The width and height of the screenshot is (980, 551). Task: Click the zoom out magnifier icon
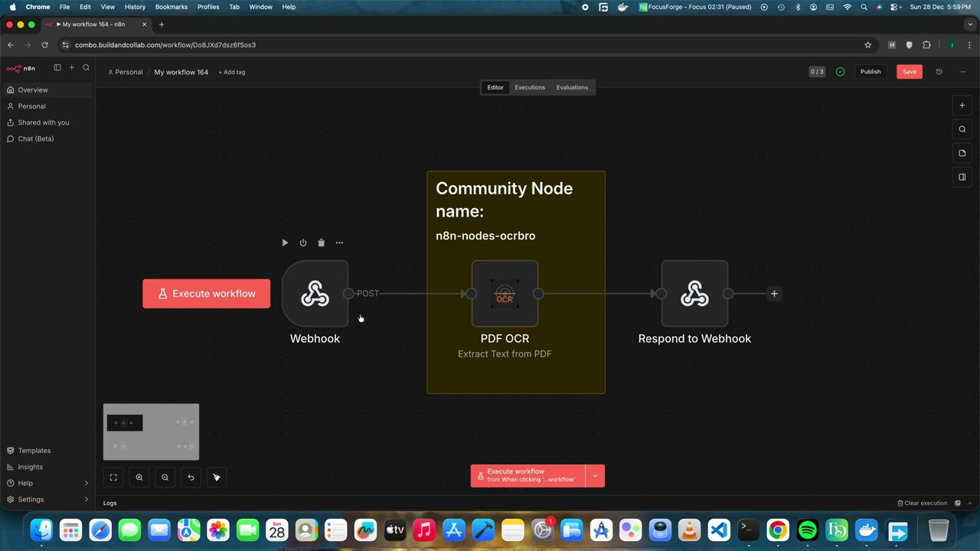coord(165,478)
